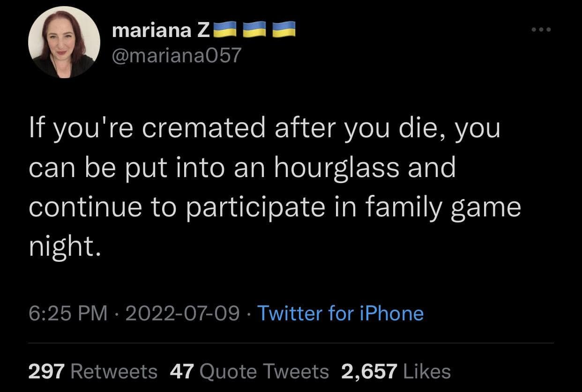The width and height of the screenshot is (582, 392).
Task: Click mariana Z's profile picture
Action: pos(64,42)
